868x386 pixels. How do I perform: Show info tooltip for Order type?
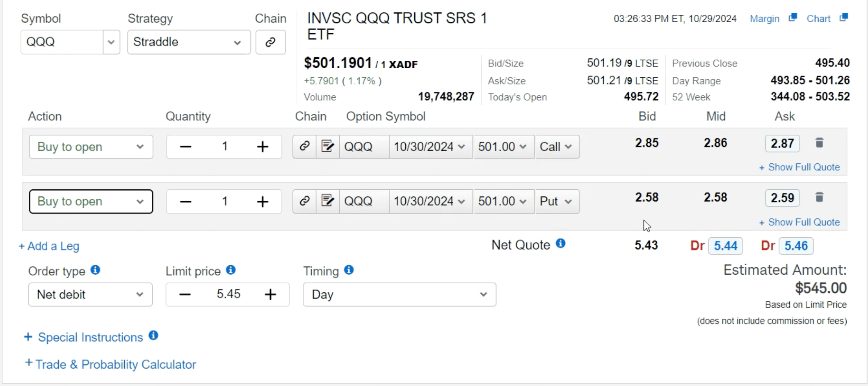[95, 270]
